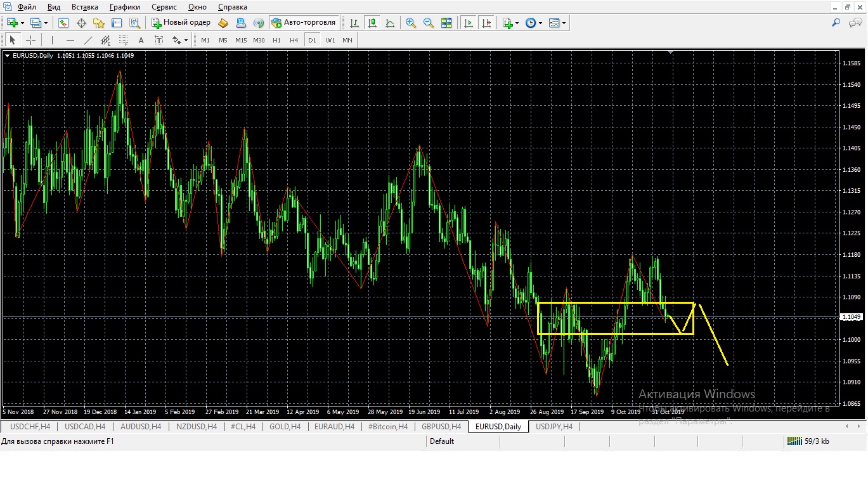Viewport: 868px width, 487px height.
Task: Open the Справка menu
Action: coord(233,7)
